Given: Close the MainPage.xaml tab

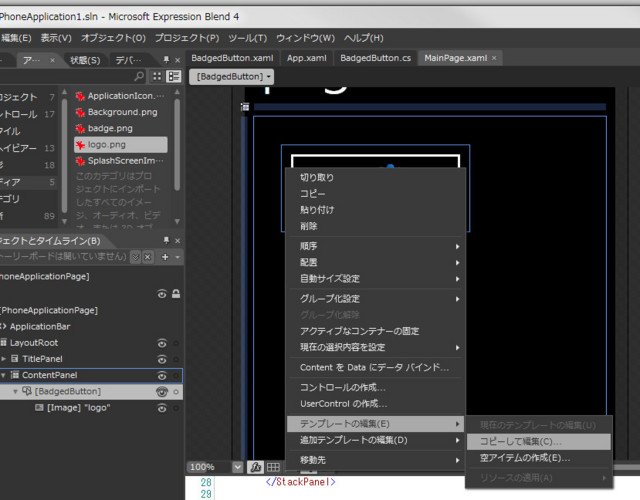Looking at the screenshot, I should click(494, 58).
